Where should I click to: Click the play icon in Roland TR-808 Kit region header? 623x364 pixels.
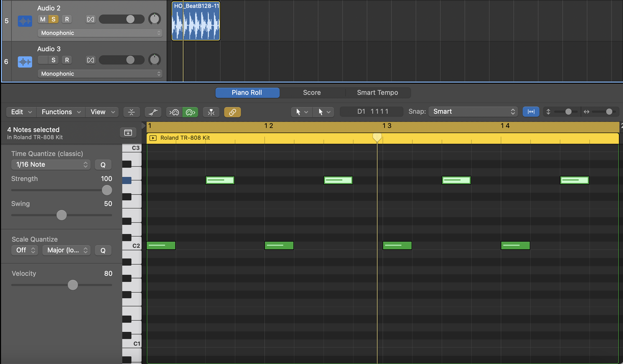tap(153, 138)
